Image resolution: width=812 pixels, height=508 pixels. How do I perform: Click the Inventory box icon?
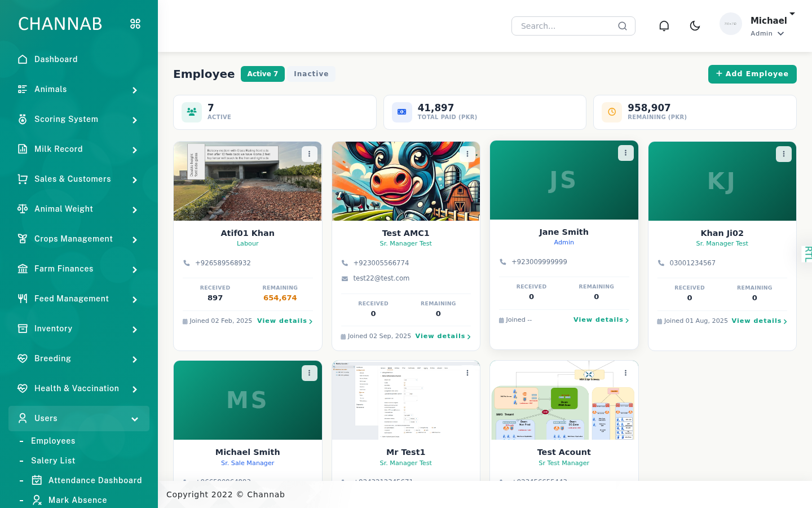[x=23, y=329]
